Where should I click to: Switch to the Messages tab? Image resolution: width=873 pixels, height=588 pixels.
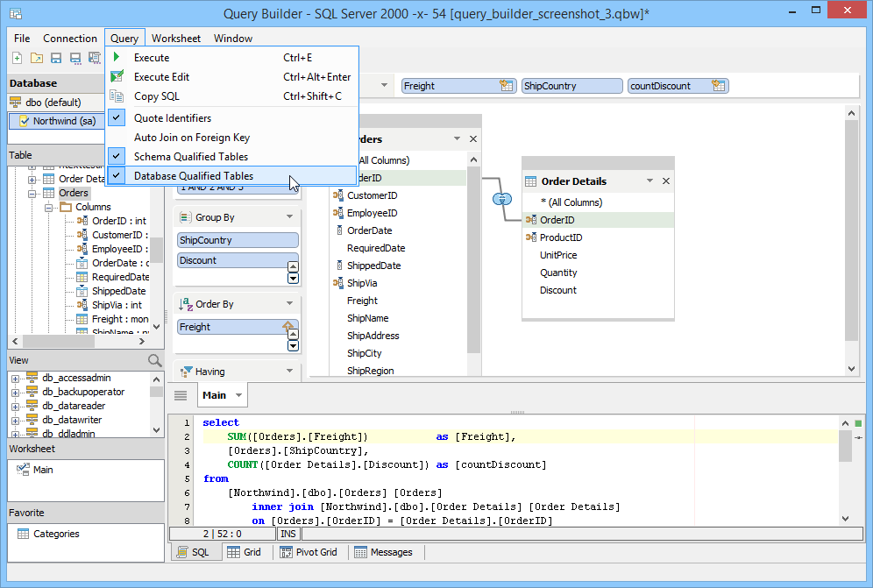click(x=384, y=552)
